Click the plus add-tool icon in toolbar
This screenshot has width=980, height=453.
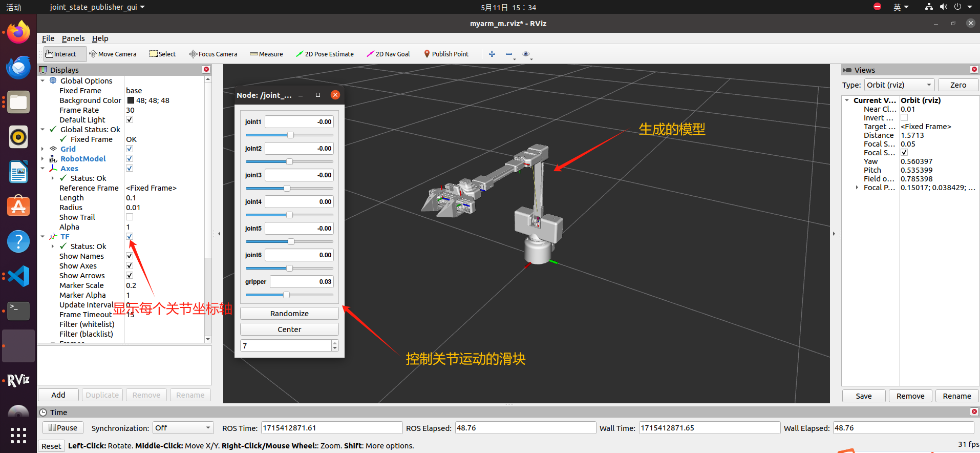[492, 54]
